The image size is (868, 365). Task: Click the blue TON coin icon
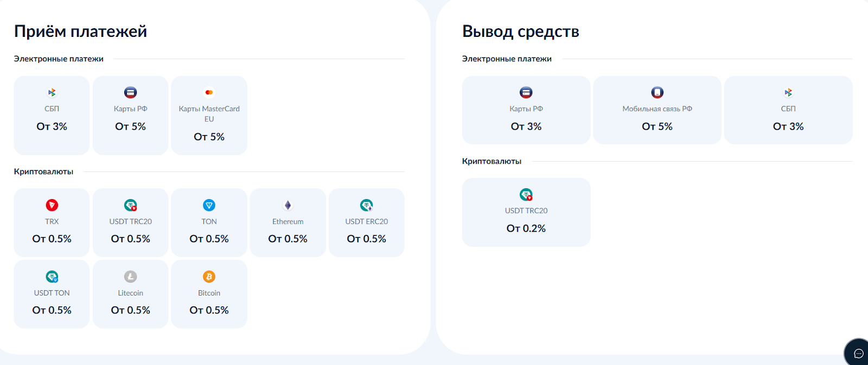coord(209,205)
